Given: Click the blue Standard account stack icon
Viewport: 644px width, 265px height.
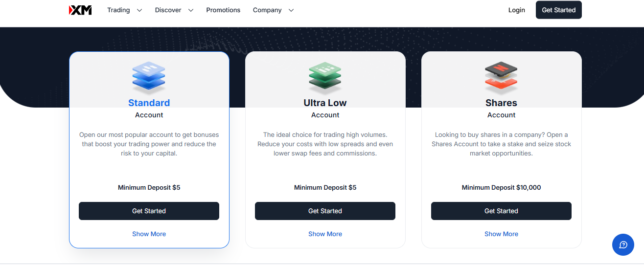Looking at the screenshot, I should (149, 78).
